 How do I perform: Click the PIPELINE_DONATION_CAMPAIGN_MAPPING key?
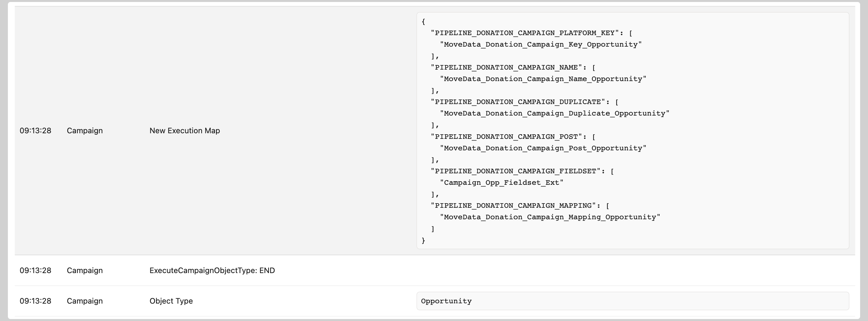pyautogui.click(x=513, y=205)
